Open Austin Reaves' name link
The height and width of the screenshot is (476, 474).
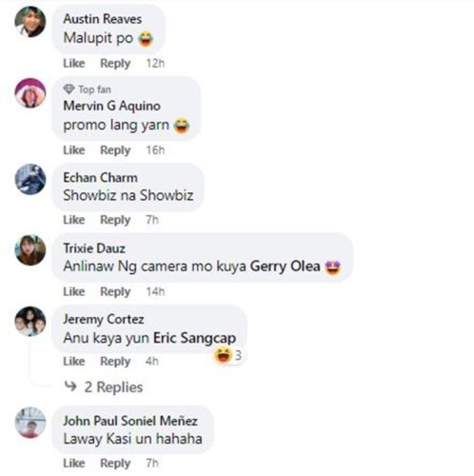tap(103, 19)
